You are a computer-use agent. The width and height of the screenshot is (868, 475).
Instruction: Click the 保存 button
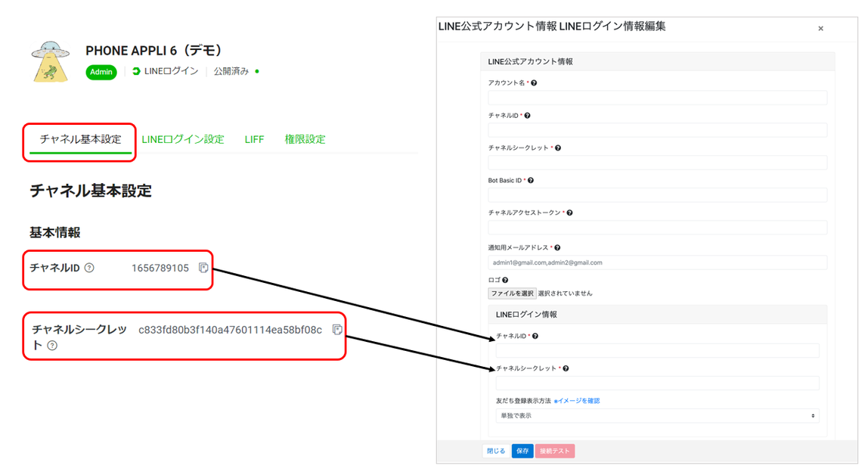pos(522,452)
